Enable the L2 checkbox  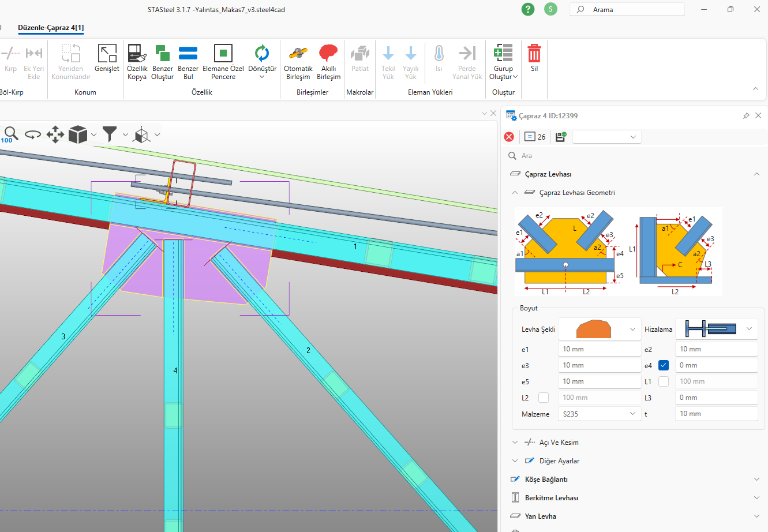544,398
